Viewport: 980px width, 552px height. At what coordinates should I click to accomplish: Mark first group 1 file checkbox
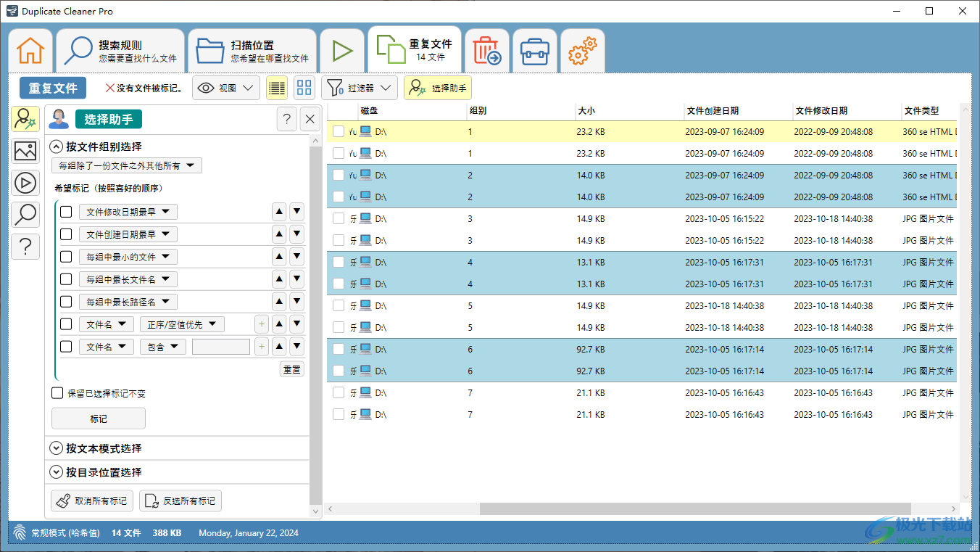click(x=339, y=132)
